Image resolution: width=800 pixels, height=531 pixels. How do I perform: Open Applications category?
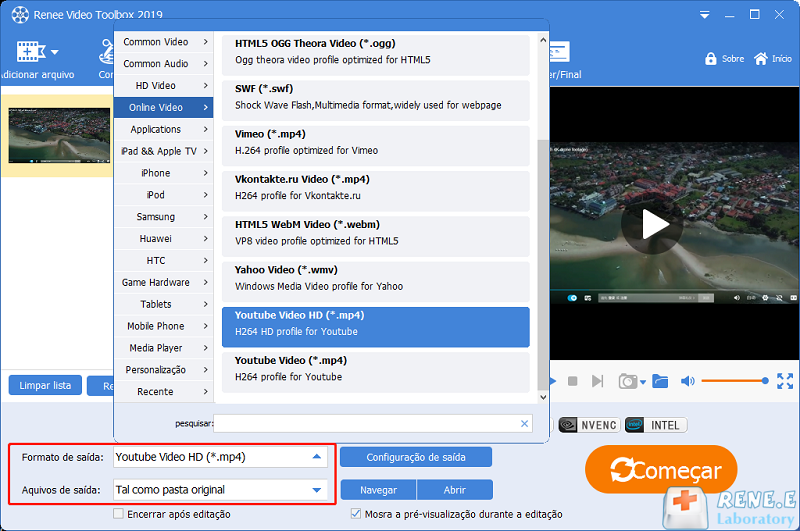point(163,130)
